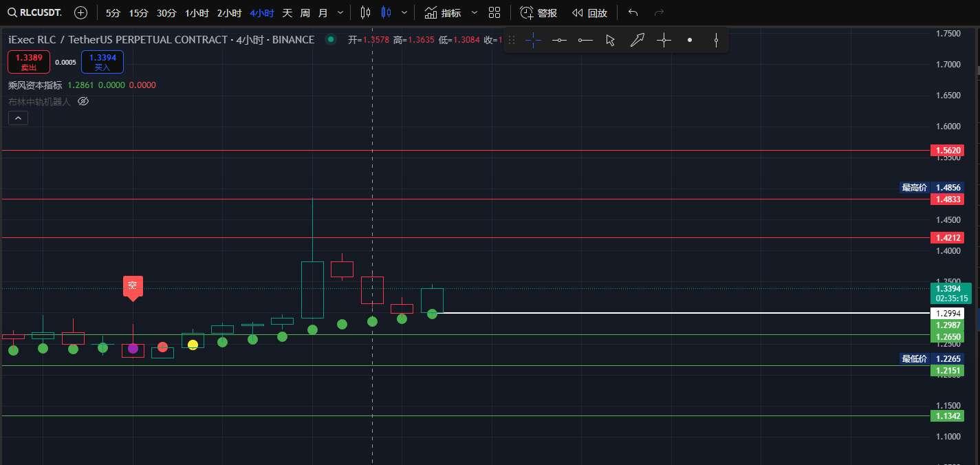Viewport: 980px width, 465px height.
Task: Click the large green candle body
Action: 312,290
